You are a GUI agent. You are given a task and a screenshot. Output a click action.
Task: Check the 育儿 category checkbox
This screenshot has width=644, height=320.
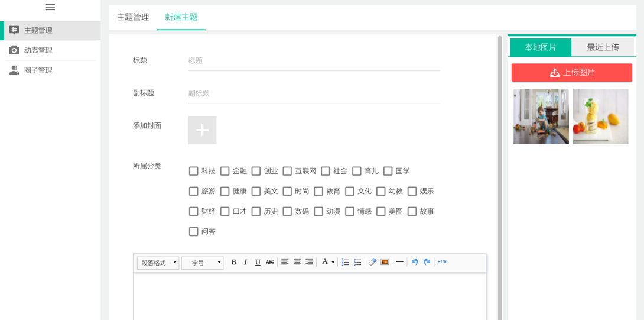357,171
